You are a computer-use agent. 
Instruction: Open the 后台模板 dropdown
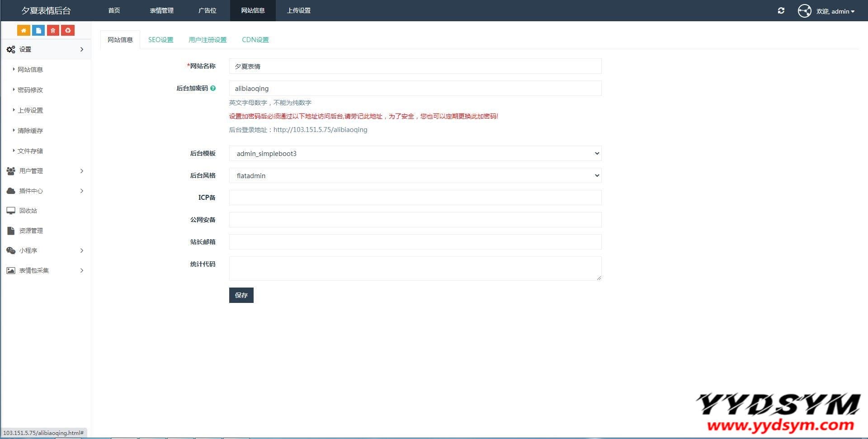point(415,153)
